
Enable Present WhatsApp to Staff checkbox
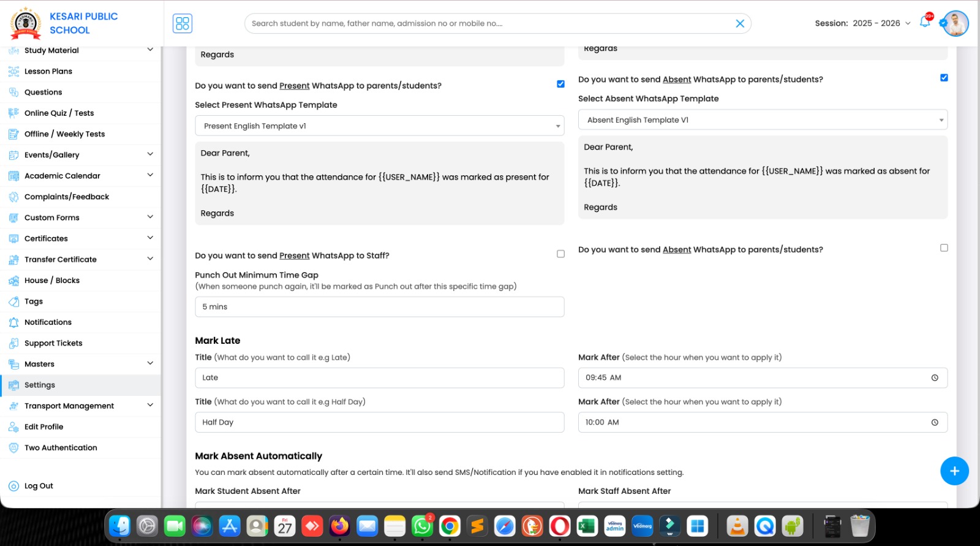[560, 254]
